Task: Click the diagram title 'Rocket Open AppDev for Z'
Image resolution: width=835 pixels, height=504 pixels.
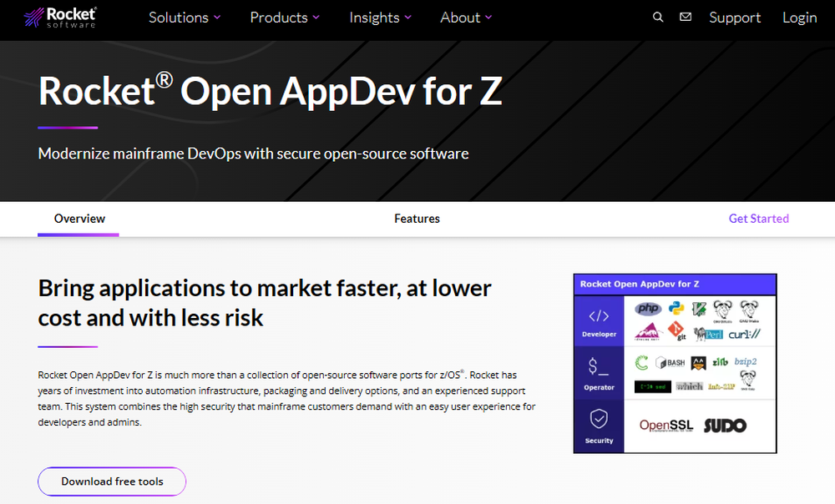Action: 640,285
